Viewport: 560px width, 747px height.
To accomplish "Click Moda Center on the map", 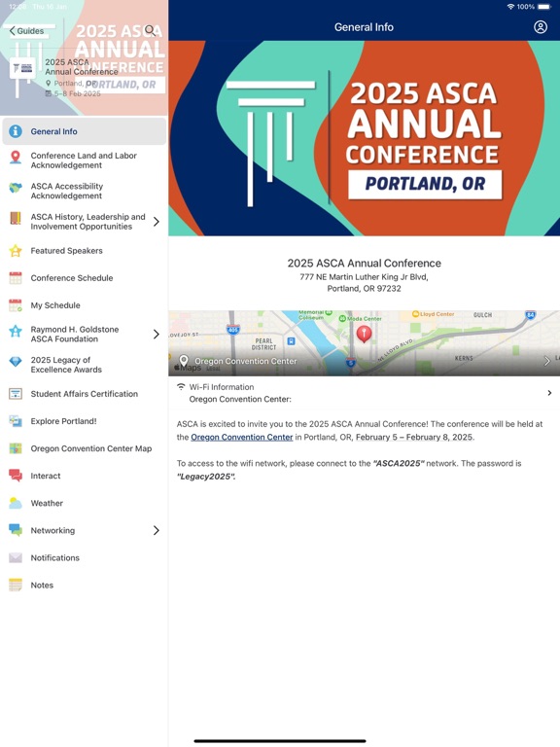I will pos(360,318).
